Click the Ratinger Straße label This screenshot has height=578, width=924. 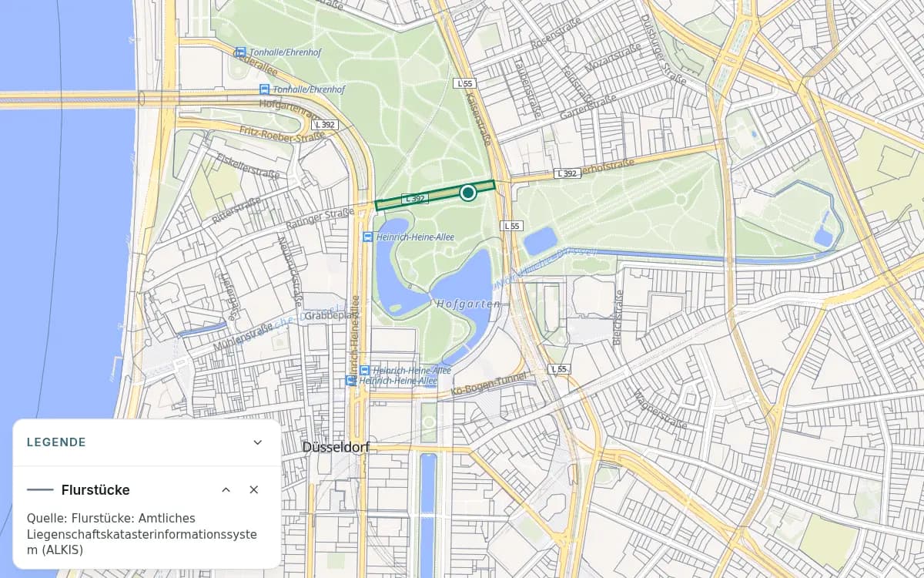point(320,220)
